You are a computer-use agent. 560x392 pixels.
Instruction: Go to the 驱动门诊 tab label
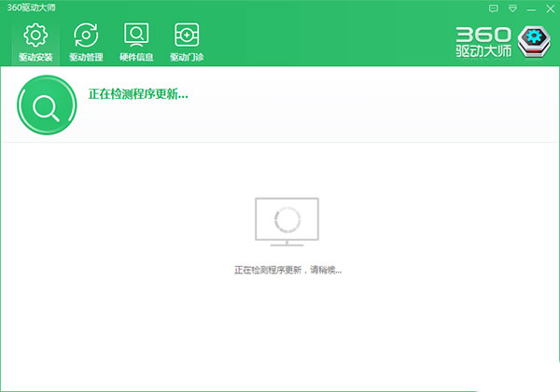point(187,57)
